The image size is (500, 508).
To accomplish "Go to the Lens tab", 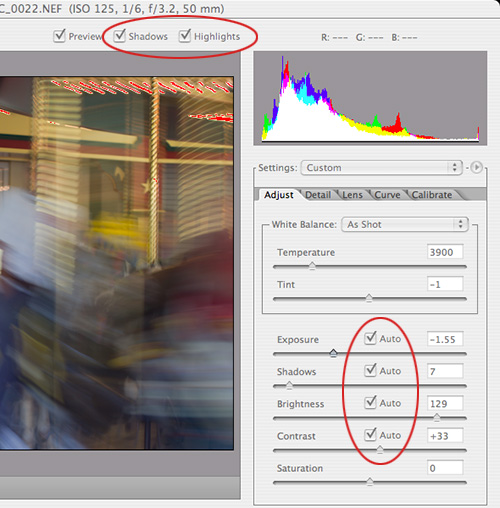I will pyautogui.click(x=352, y=195).
